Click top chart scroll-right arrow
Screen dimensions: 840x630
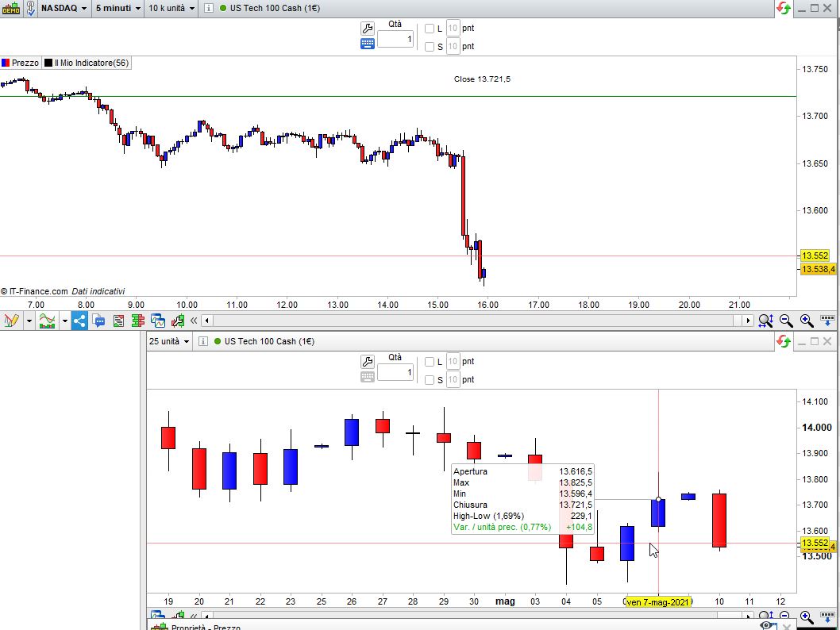coord(748,321)
